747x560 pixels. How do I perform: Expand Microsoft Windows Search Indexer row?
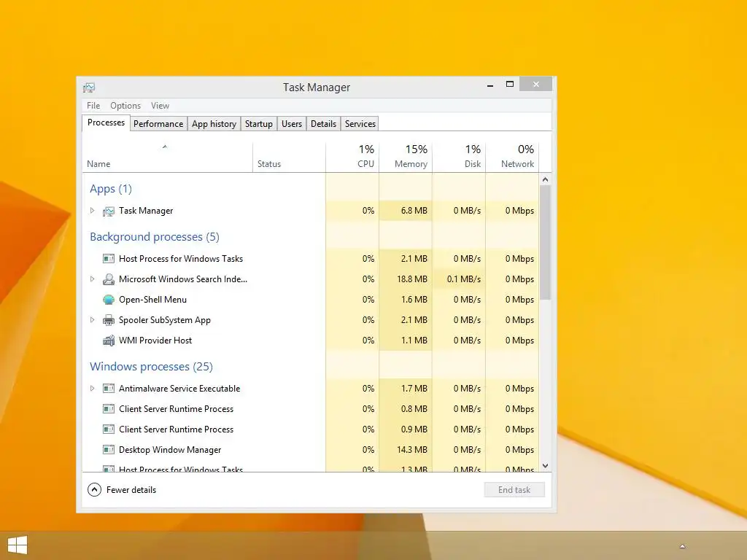coord(93,279)
